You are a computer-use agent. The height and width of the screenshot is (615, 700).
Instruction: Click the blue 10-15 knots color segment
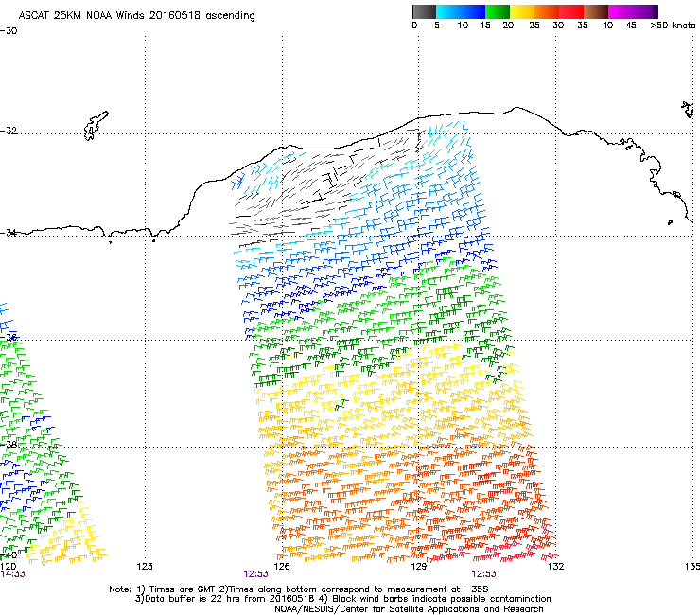[x=473, y=11]
